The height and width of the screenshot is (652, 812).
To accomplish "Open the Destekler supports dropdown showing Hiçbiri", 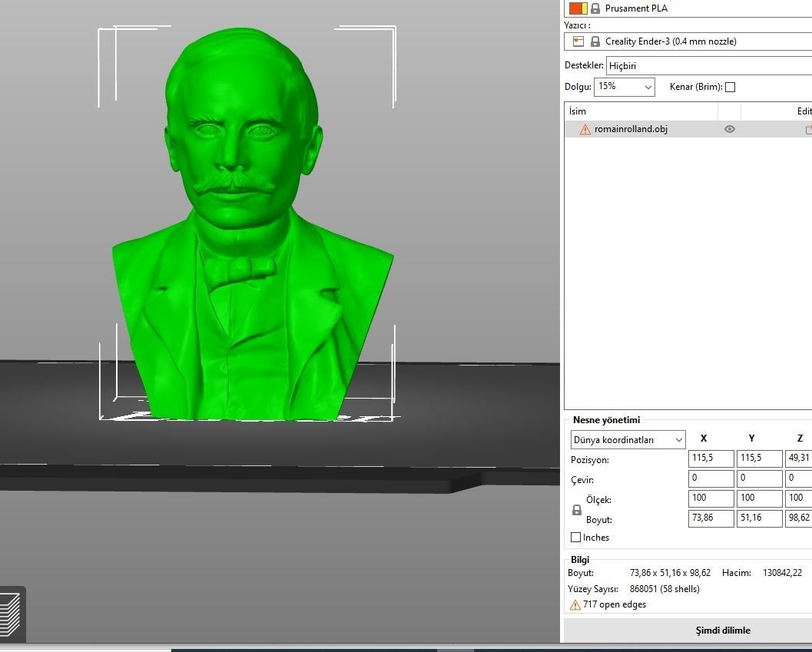I will tap(709, 66).
